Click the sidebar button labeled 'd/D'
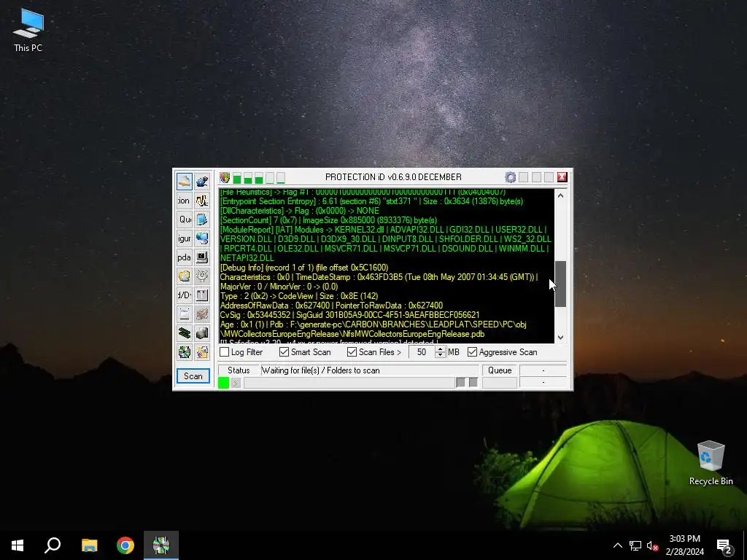The width and height of the screenshot is (747, 560). pyautogui.click(x=185, y=295)
